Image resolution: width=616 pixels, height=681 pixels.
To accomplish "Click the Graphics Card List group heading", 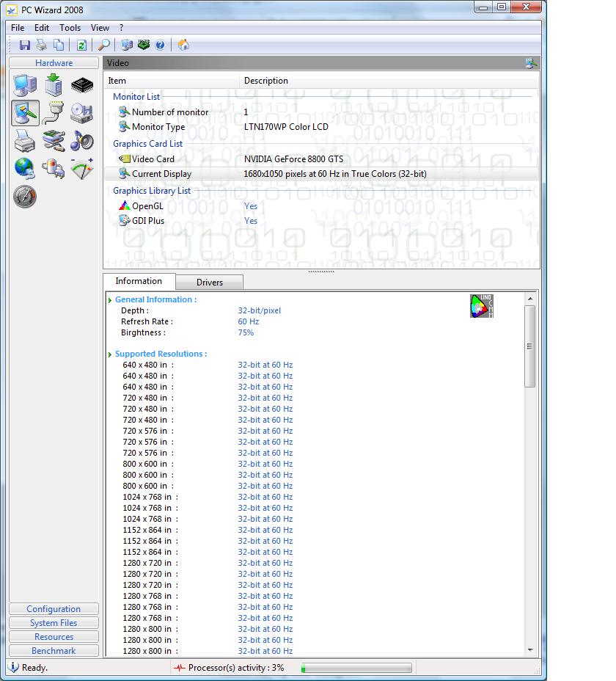I will [x=147, y=144].
